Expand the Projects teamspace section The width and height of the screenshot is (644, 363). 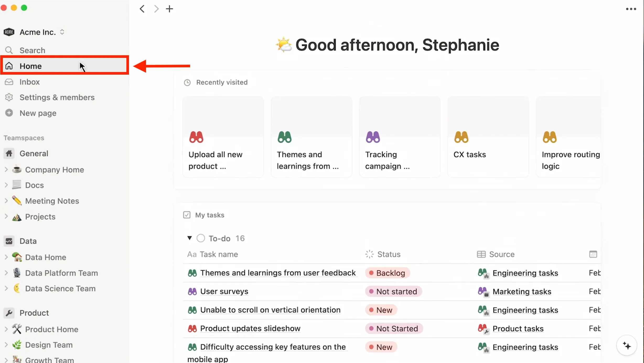tap(6, 216)
